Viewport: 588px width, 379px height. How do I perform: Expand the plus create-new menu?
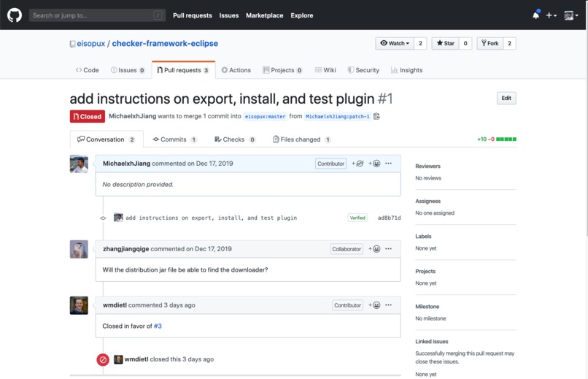[x=552, y=15]
